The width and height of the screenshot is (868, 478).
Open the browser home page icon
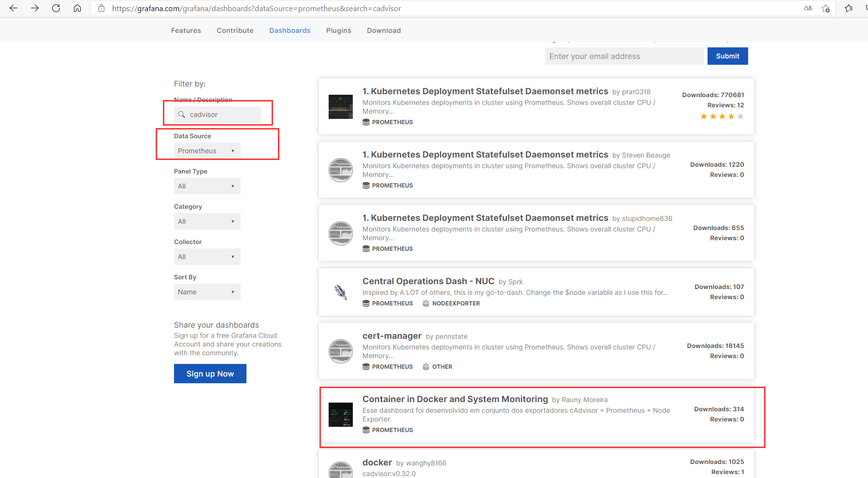pos(77,8)
